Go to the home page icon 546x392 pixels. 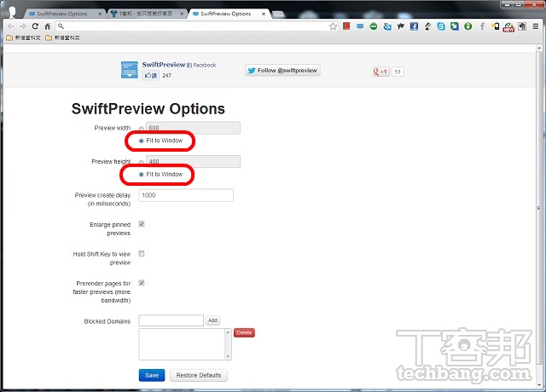pyautogui.click(x=48, y=26)
